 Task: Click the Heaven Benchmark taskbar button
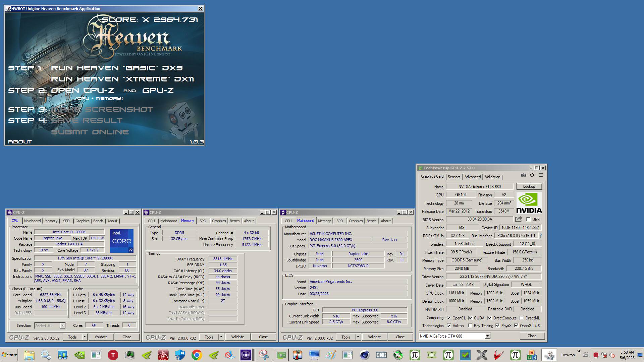[x=549, y=355]
